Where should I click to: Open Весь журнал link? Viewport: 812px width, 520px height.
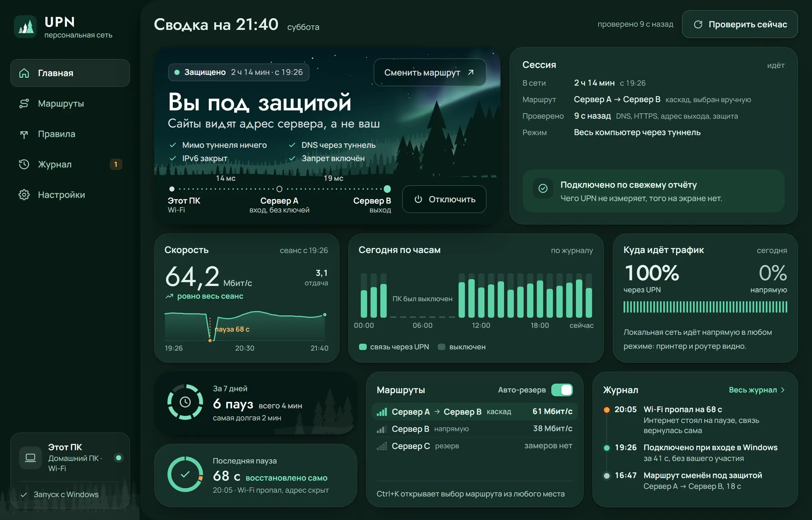(x=757, y=390)
